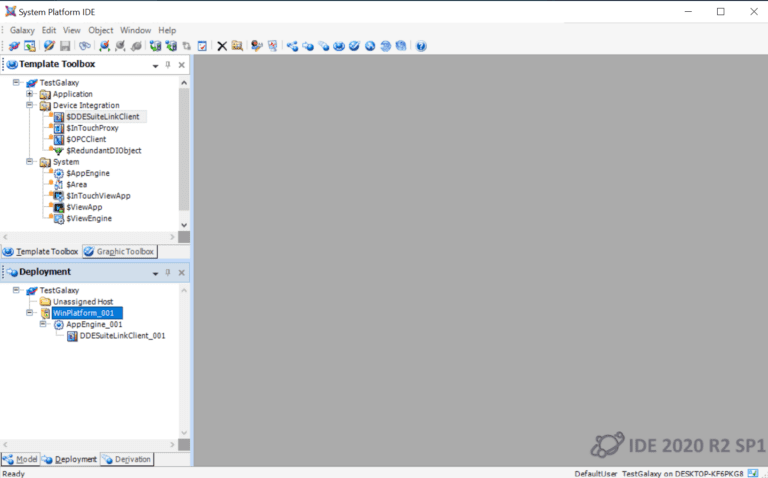
Task: Click the status icon in the status bar
Action: pyautogui.click(x=753, y=473)
